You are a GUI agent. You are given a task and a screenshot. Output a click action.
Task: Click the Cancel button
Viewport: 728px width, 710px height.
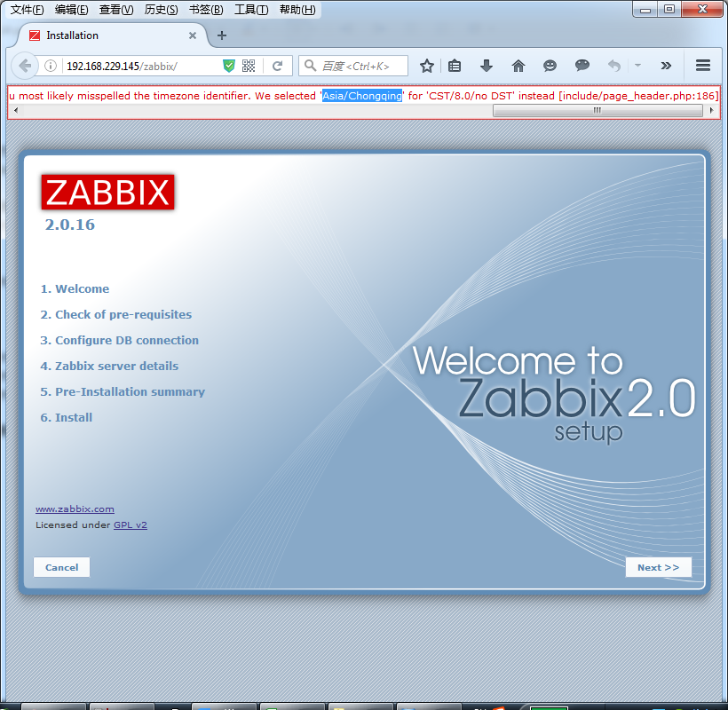pos(61,567)
